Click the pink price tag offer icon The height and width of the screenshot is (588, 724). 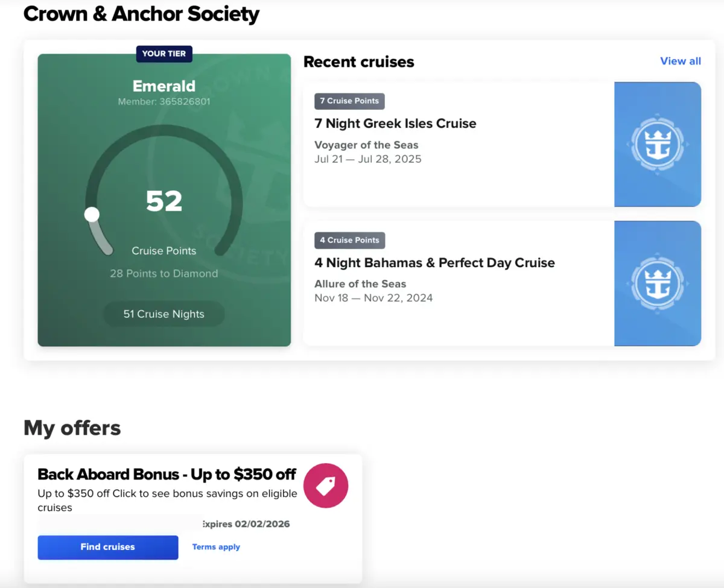tap(326, 485)
